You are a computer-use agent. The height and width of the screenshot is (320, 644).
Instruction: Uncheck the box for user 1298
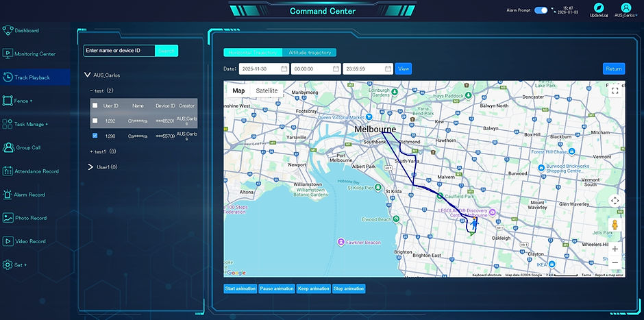point(95,136)
